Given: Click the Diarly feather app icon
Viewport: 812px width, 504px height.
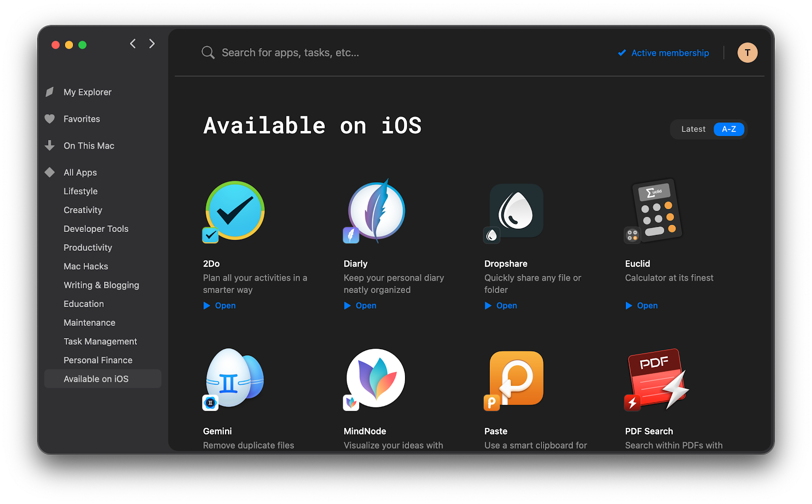Looking at the screenshot, I should point(376,210).
